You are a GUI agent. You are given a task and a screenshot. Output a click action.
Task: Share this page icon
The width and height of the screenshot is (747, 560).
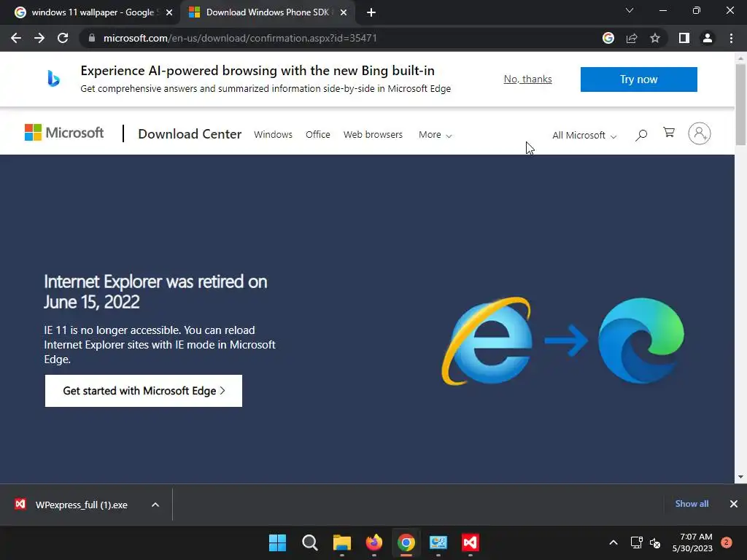pos(632,38)
